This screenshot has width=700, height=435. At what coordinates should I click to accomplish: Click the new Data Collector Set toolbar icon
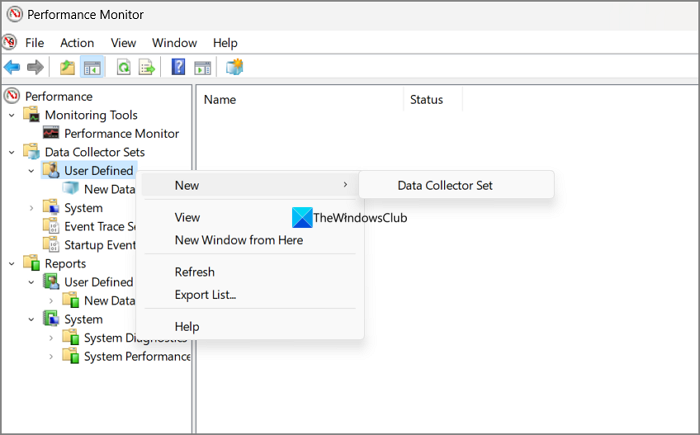(234, 67)
